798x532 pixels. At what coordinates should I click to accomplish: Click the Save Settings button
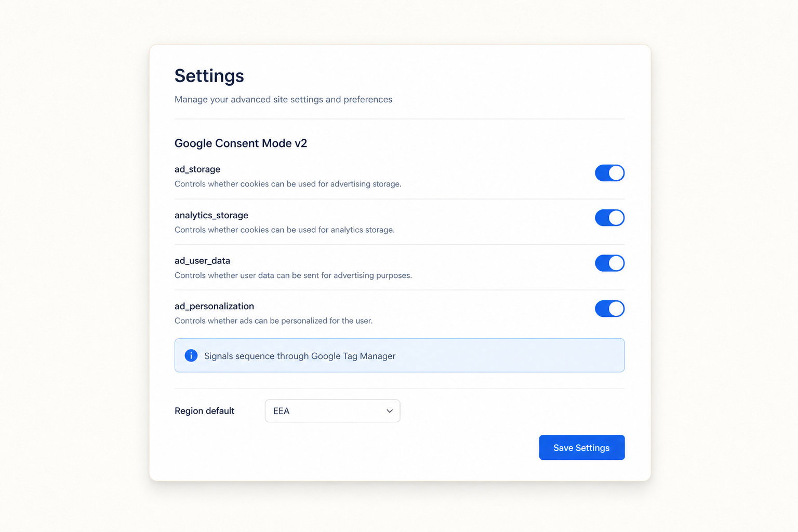582,447
